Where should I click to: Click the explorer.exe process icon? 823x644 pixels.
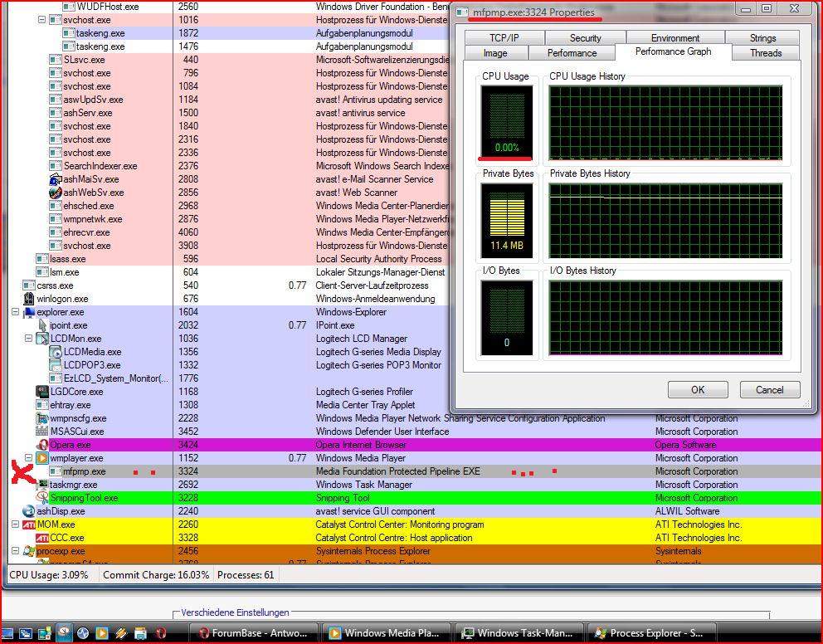[29, 312]
